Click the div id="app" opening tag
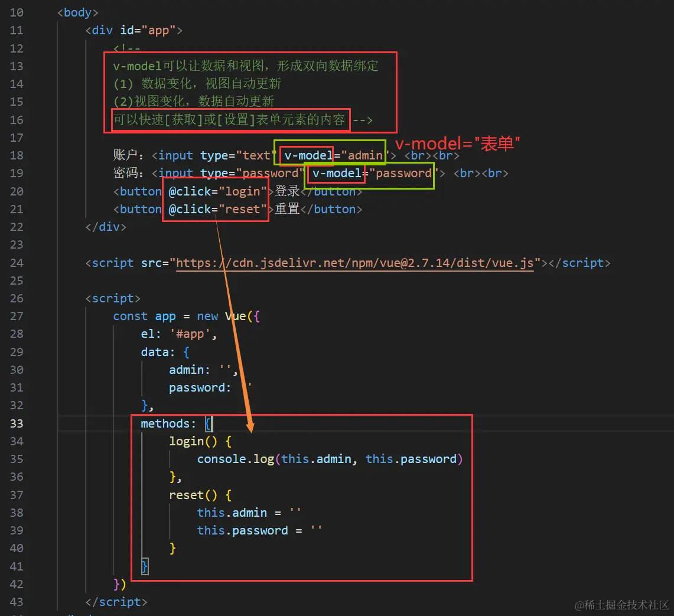The height and width of the screenshot is (616, 674). click(x=134, y=30)
